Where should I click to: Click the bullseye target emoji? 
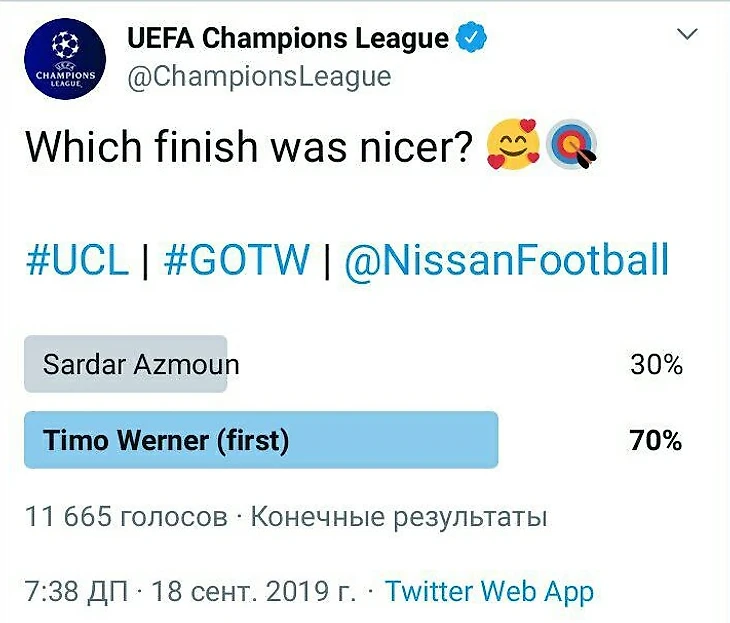click(x=571, y=147)
